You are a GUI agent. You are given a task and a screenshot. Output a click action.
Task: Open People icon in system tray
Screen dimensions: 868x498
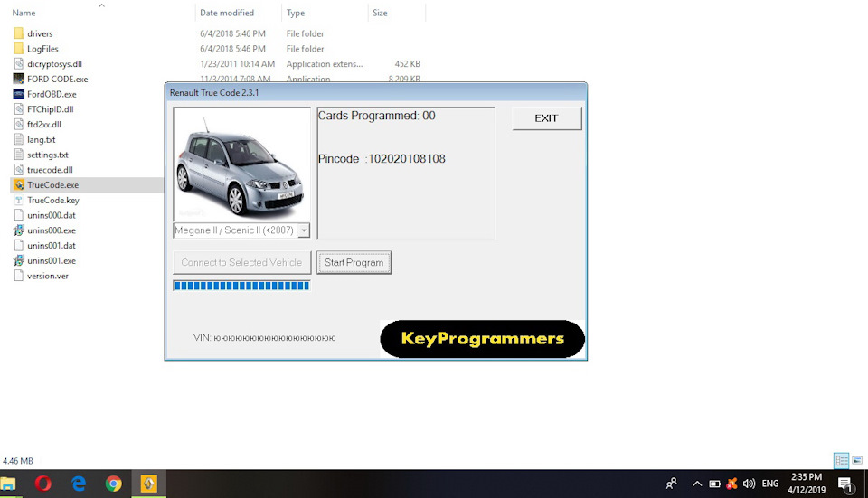coord(672,484)
